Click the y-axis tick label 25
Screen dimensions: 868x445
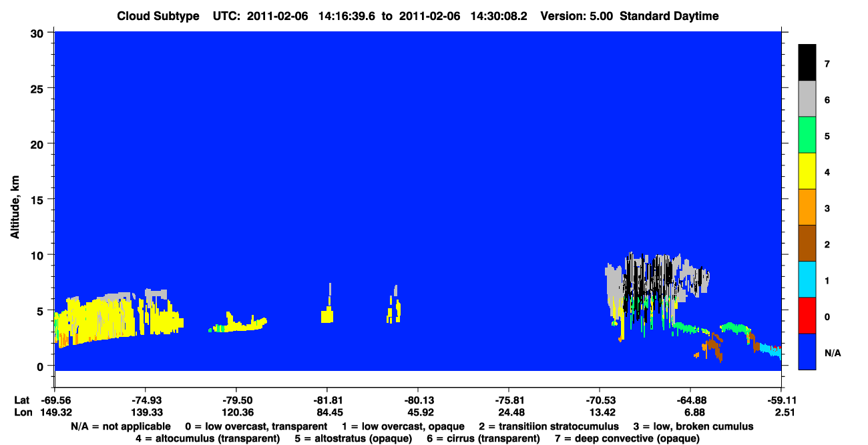[x=39, y=88]
